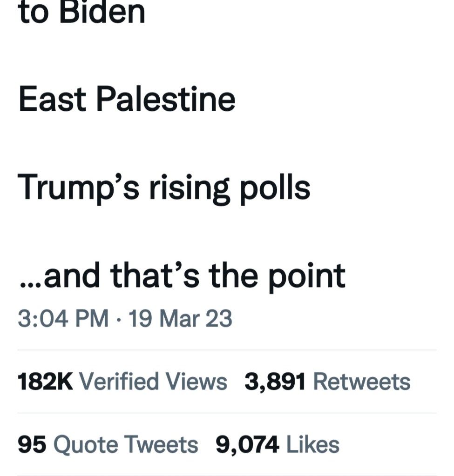
Task: Click the 19 Mar 23 date
Action: (180, 319)
